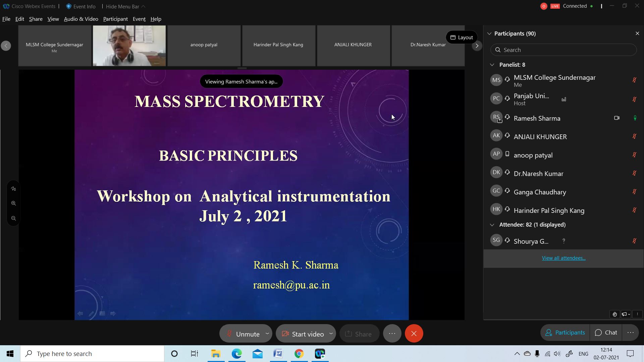Open the Share menu
Screen dimensions: 644x362
[36, 19]
